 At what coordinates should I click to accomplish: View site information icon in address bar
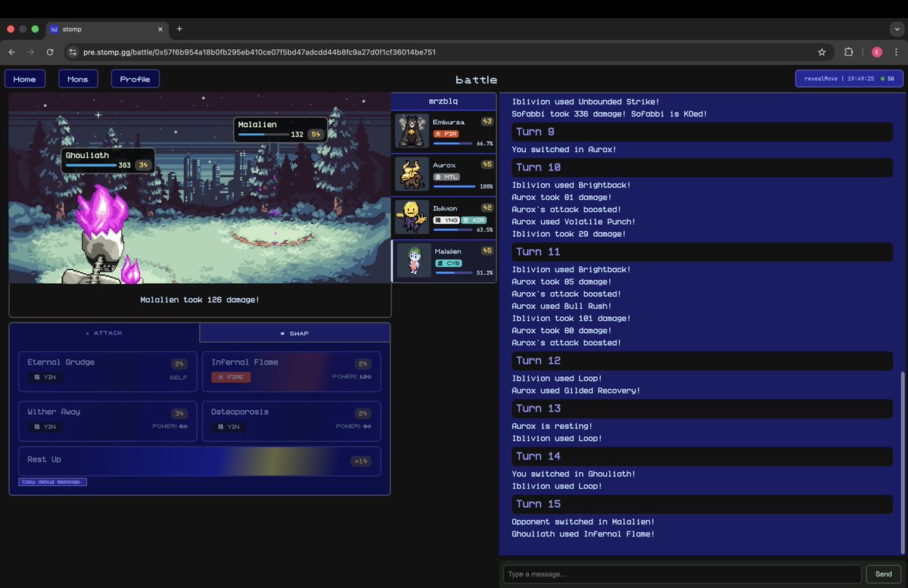73,52
